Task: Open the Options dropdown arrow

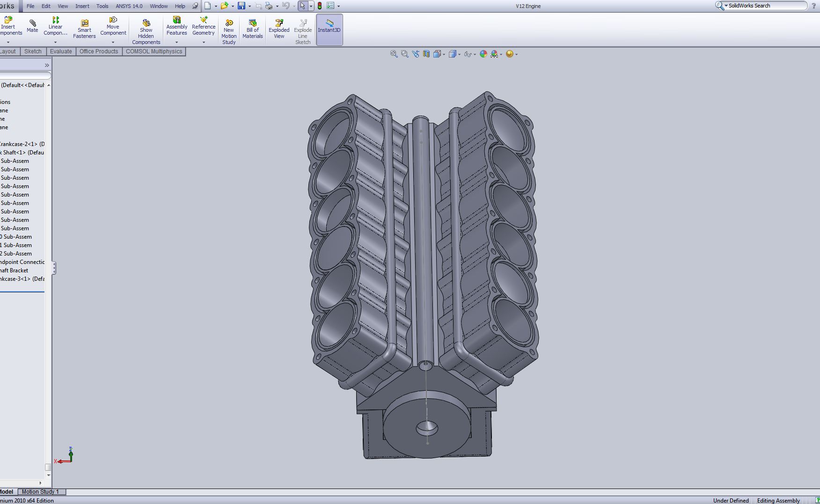Action: pos(338,7)
